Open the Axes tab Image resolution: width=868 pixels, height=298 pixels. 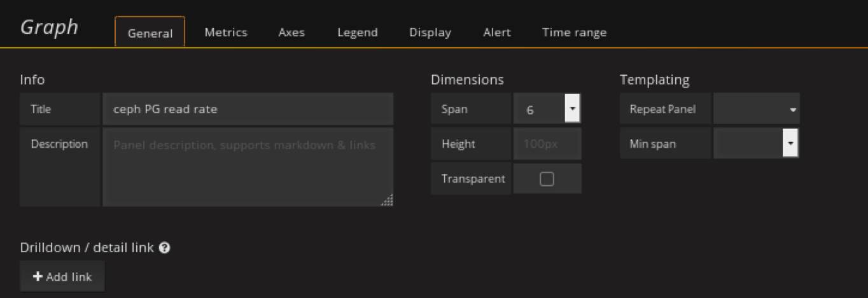(291, 32)
